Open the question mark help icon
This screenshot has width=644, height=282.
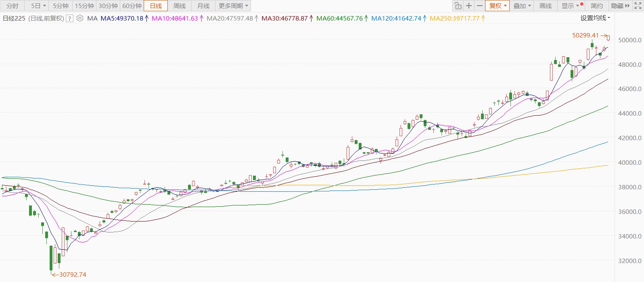[x=69, y=19]
